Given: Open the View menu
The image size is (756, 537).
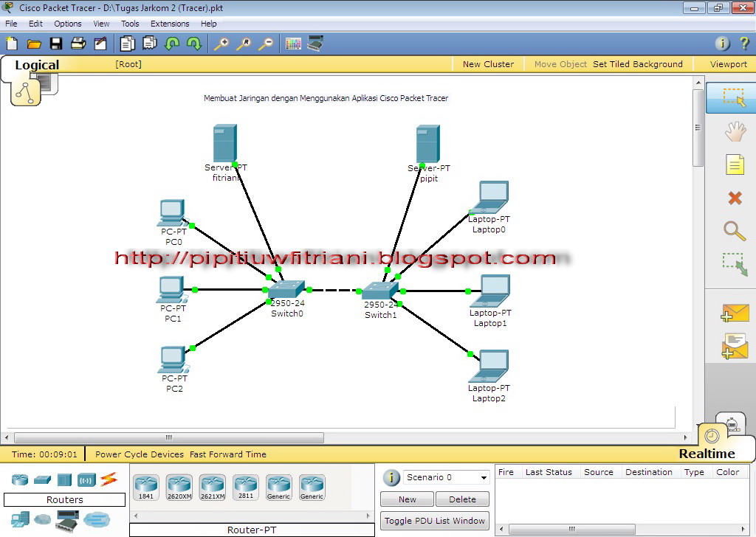Looking at the screenshot, I should click(101, 24).
